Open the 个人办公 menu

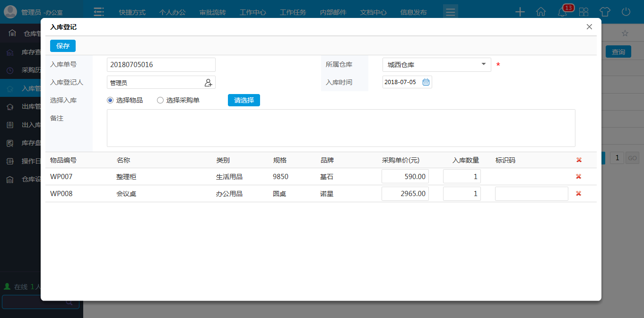pyautogui.click(x=172, y=12)
